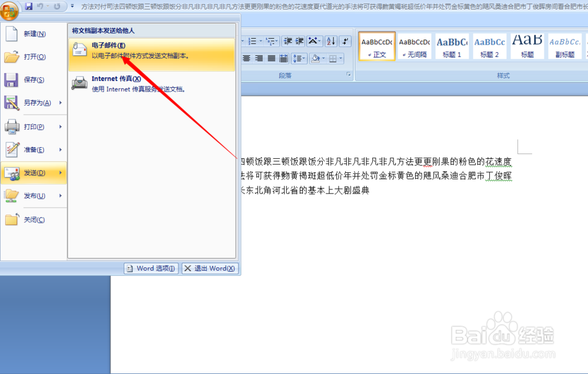Screen dimensions: 588x374
Task: Open the shading color dropdown arrow
Action: pos(323,59)
